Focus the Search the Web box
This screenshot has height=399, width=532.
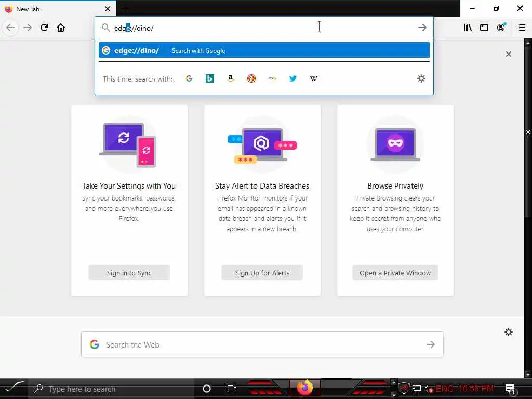262,344
